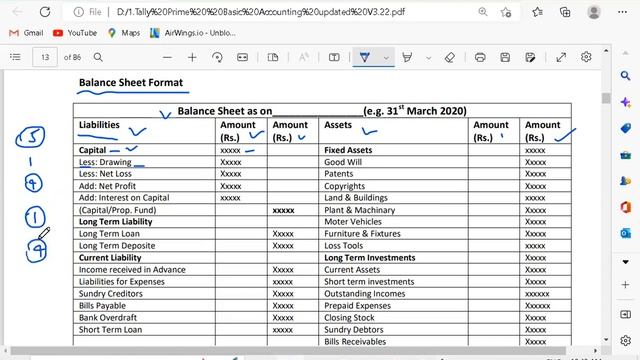This screenshot has width=640, height=360.
Task: Expand more sidebar apps with the down arrow
Action: click(x=625, y=262)
